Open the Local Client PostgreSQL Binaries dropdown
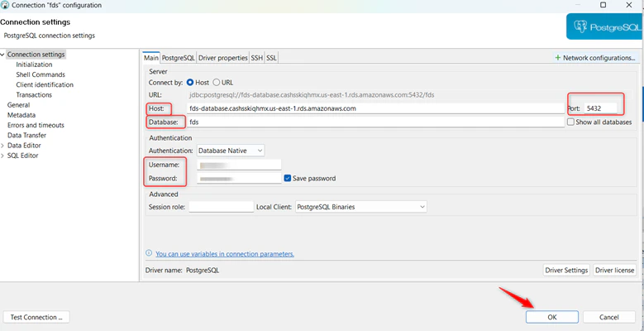This screenshot has width=644, height=331. pyautogui.click(x=361, y=207)
